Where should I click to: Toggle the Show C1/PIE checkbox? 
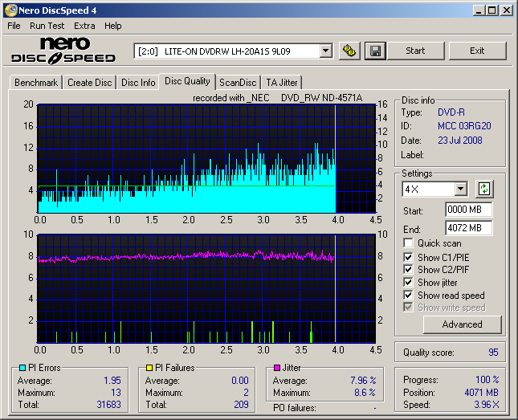pyautogui.click(x=409, y=256)
